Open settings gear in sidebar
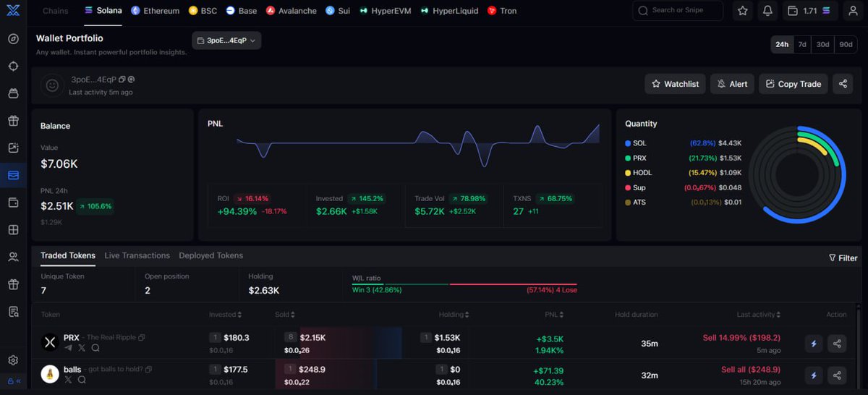868x395 pixels. pyautogui.click(x=13, y=360)
